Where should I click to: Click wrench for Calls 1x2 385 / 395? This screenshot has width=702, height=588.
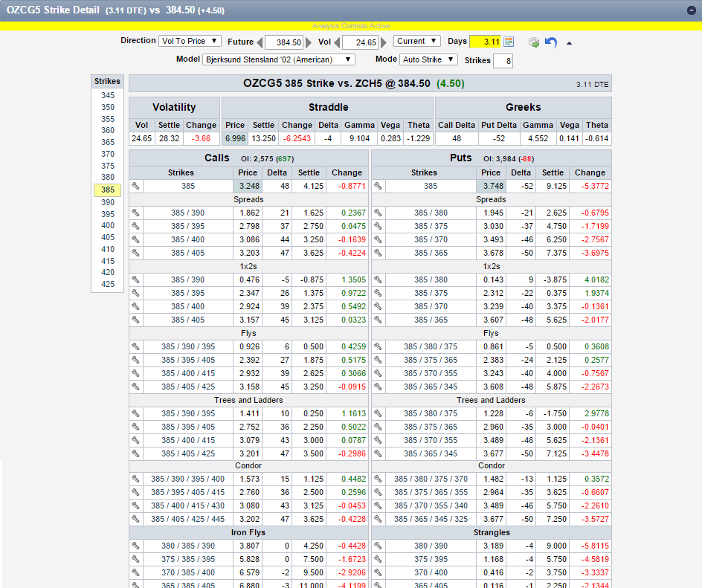click(135, 293)
